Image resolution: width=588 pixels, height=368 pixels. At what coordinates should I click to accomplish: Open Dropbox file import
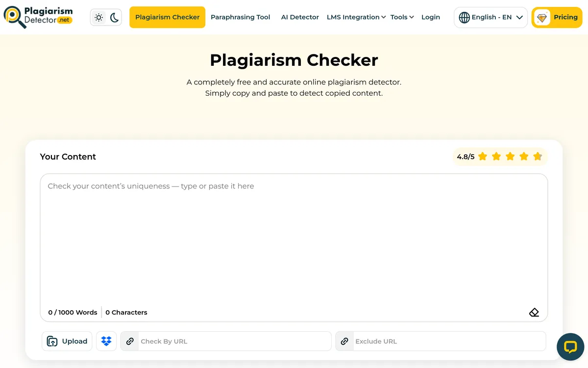(106, 341)
